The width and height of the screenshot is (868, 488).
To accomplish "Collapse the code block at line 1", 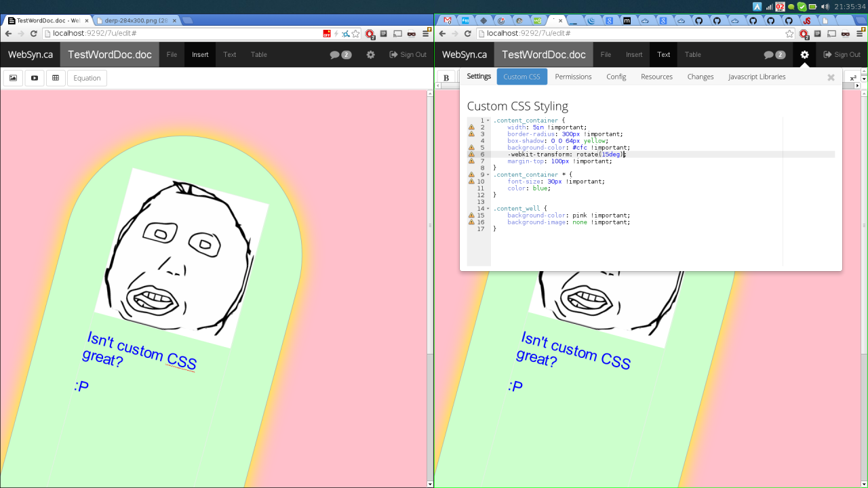I will pyautogui.click(x=488, y=121).
